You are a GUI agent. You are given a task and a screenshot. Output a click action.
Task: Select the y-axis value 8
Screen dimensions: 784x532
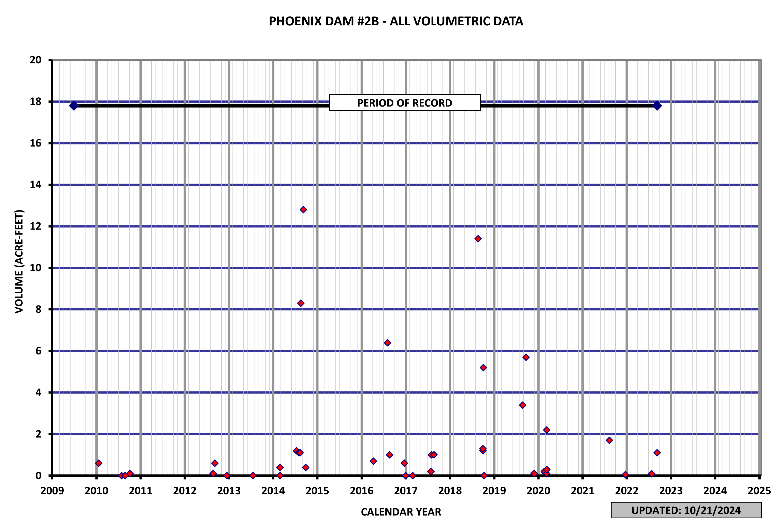tap(39, 309)
